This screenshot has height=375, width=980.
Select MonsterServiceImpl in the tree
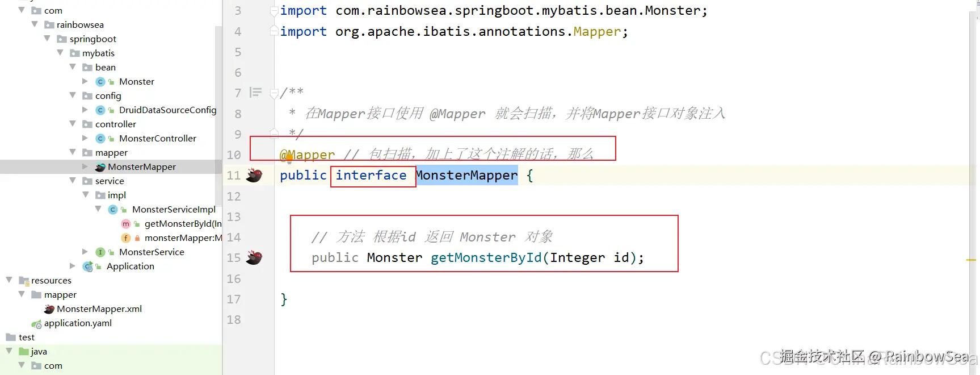click(174, 210)
